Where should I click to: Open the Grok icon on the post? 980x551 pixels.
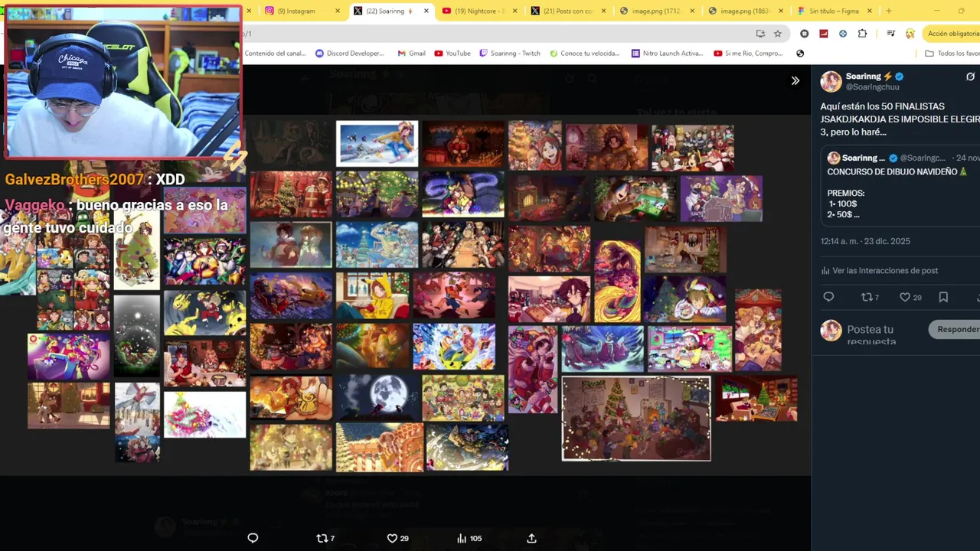(970, 77)
